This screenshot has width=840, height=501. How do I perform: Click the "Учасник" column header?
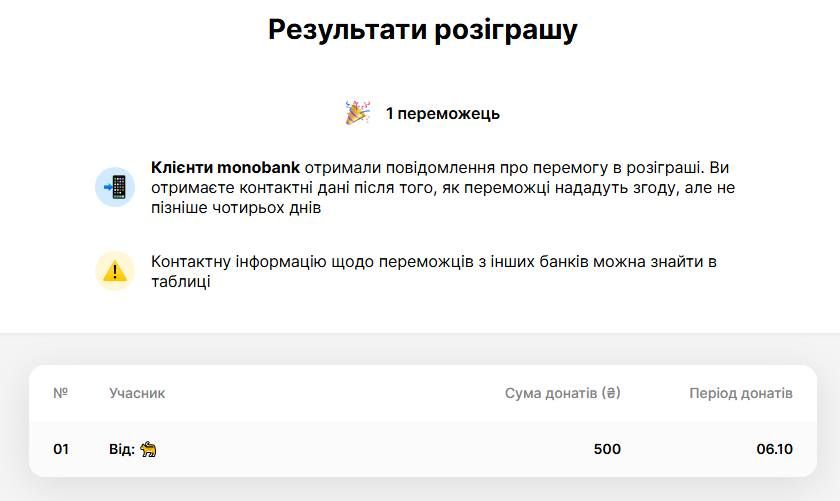click(x=137, y=393)
